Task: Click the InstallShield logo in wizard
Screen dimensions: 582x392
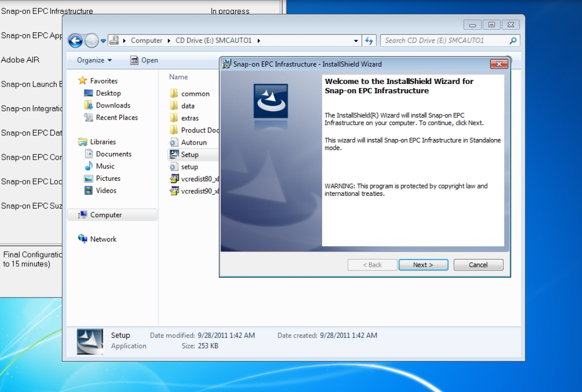Action: [x=271, y=101]
